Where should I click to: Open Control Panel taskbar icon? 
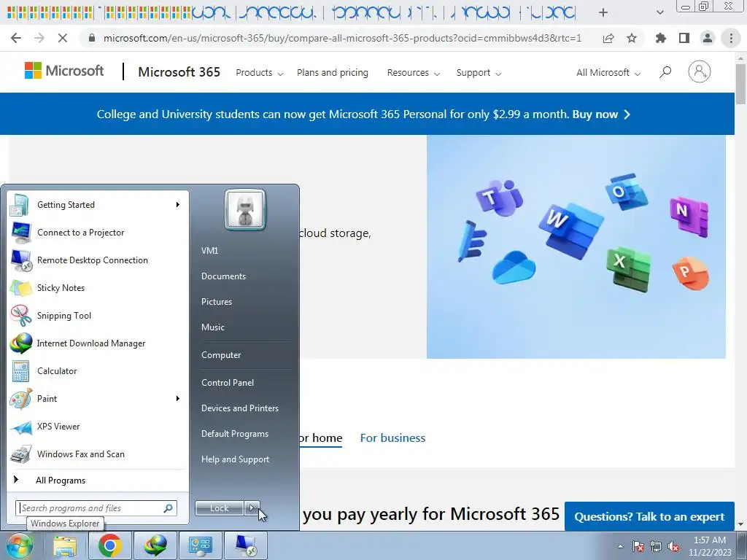point(201,545)
